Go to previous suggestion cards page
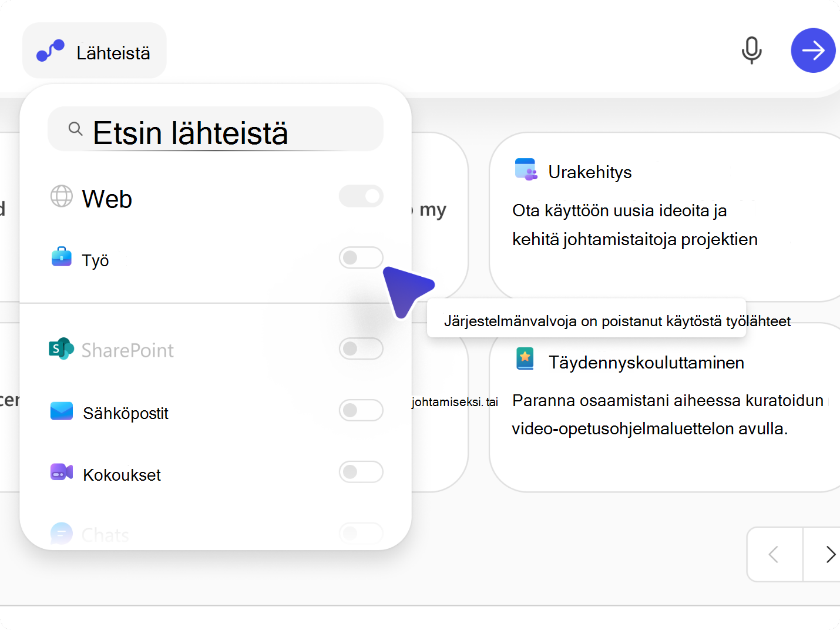 click(774, 554)
